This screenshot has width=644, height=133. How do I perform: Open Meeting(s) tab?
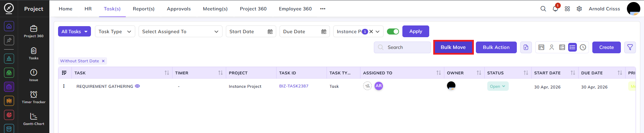(215, 9)
